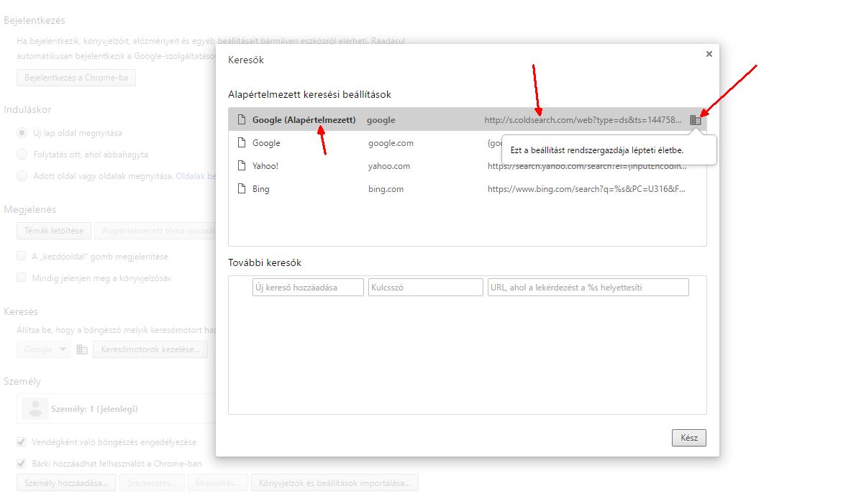This screenshot has height=504, width=851.
Task: Select Folytatás ott, ahol abbahagyta radio
Action: [x=22, y=154]
